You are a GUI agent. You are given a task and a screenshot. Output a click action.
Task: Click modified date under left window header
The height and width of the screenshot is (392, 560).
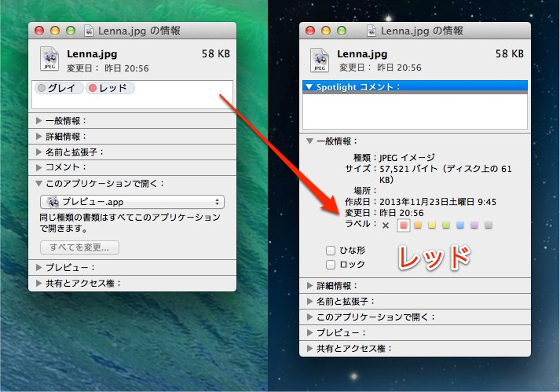coord(108,68)
